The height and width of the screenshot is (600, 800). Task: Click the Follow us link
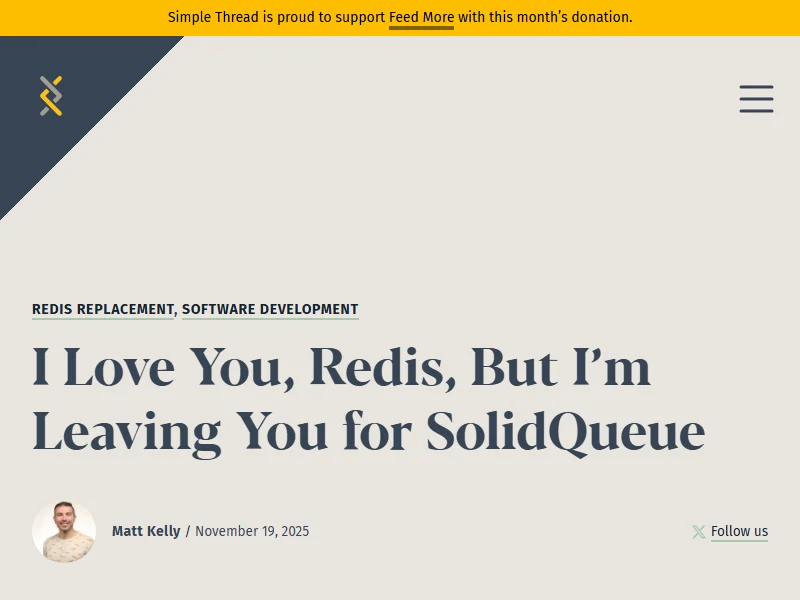coord(739,532)
